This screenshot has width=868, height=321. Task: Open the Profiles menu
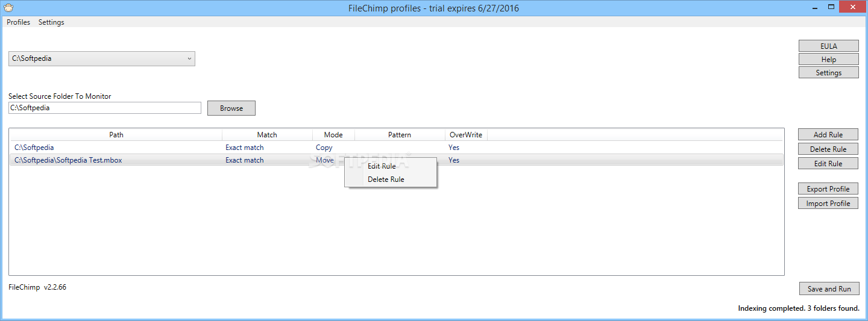[19, 22]
